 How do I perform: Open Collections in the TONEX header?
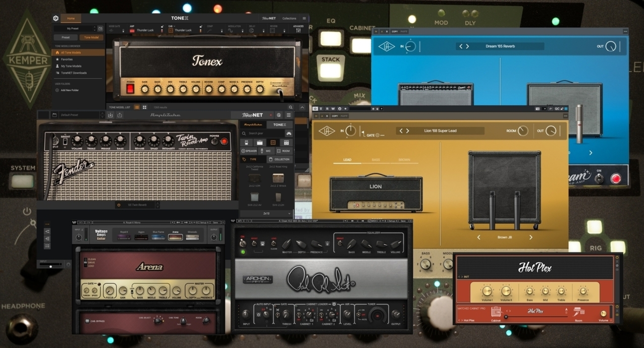[x=289, y=18]
